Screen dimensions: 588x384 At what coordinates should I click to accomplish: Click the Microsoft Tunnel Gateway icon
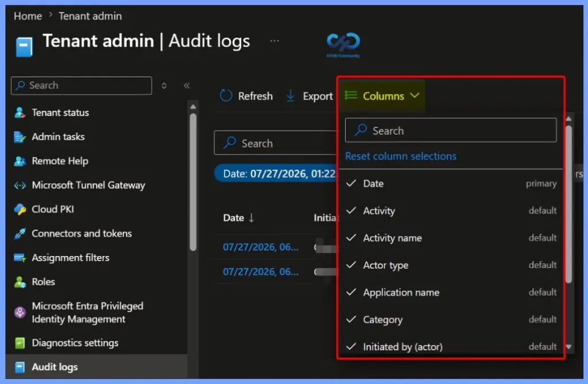pos(20,185)
